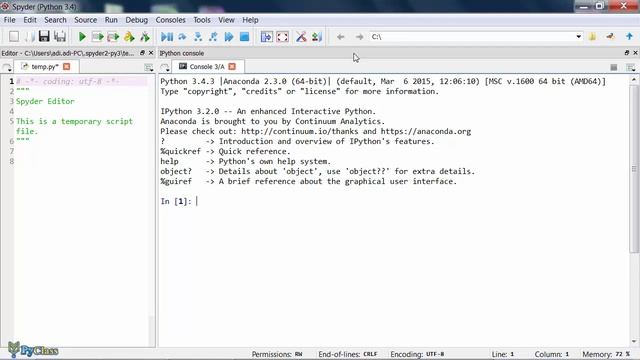Open the editor pane options menu
Viewport: 640px width, 360px height.
pos(149,67)
